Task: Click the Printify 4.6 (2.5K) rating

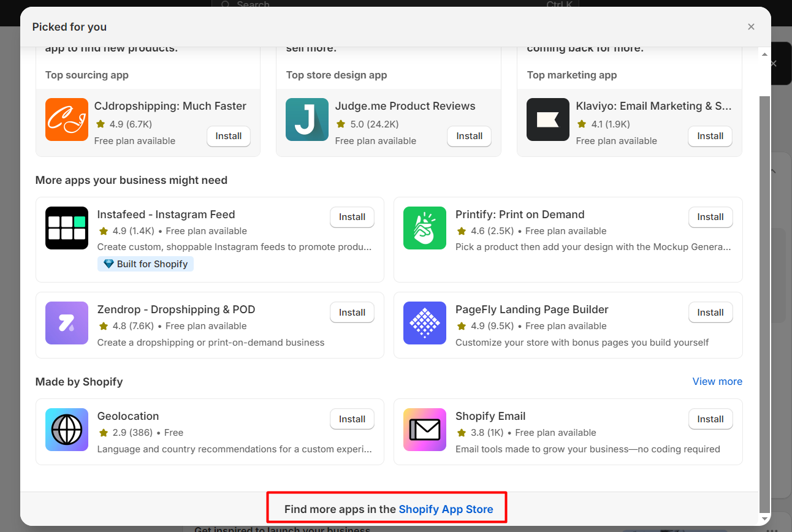Action: (x=485, y=231)
